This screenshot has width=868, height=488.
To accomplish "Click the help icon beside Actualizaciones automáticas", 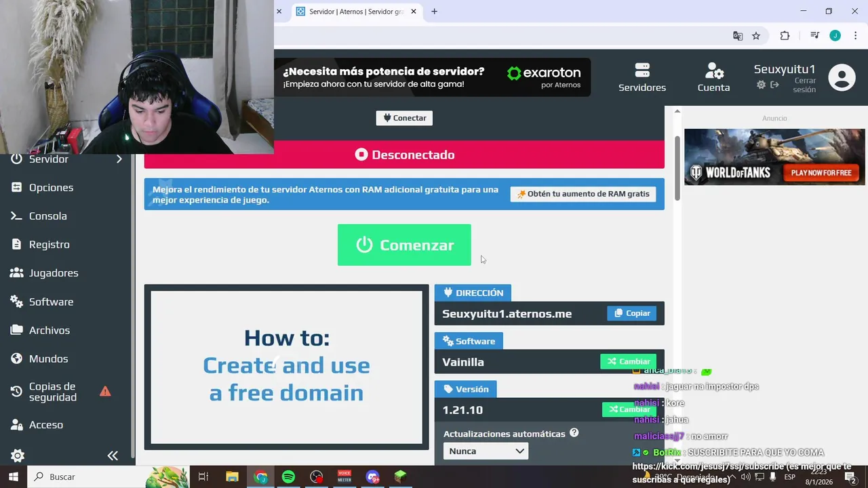I will click(x=574, y=432).
